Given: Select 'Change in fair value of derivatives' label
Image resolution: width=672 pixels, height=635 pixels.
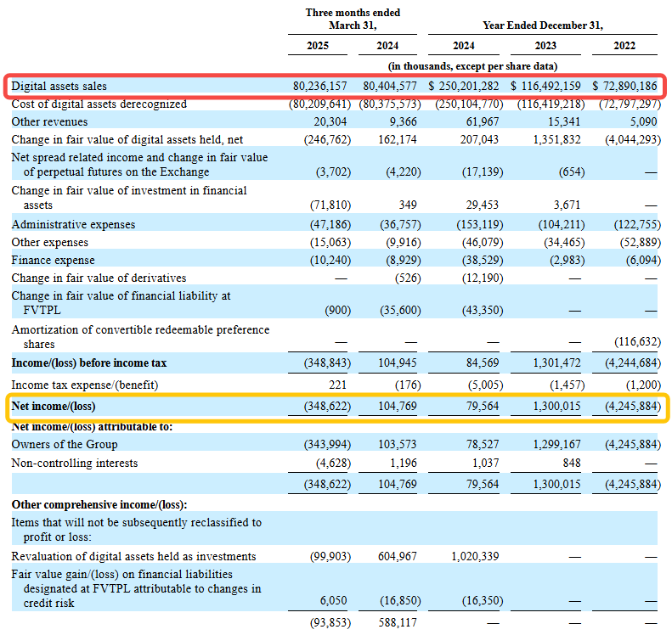Looking at the screenshot, I should (x=99, y=278).
